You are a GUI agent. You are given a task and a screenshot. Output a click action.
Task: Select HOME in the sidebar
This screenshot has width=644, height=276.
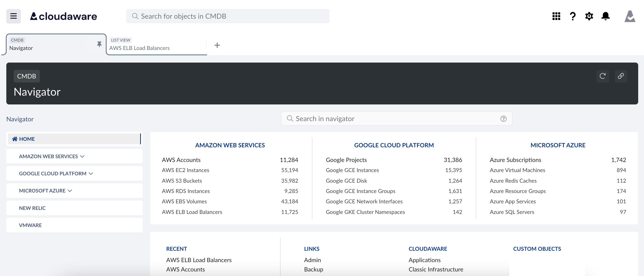point(74,139)
